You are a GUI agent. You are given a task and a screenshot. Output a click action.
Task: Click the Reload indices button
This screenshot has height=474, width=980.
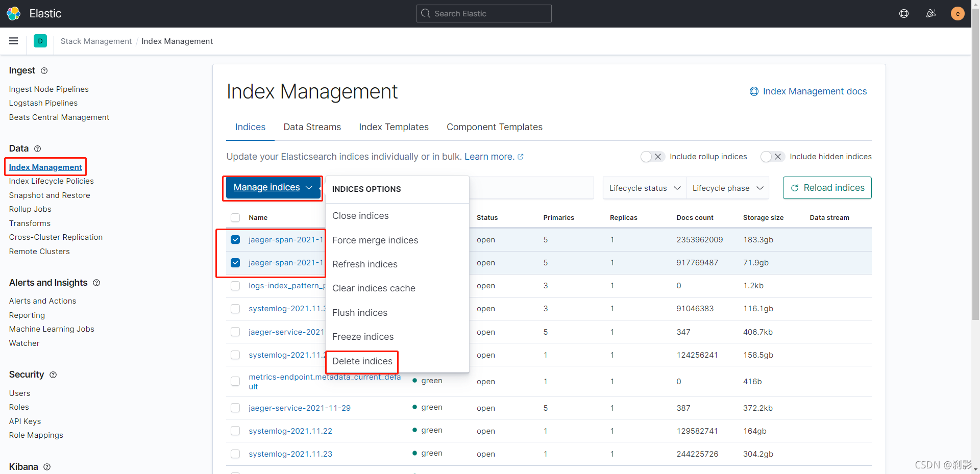827,188
